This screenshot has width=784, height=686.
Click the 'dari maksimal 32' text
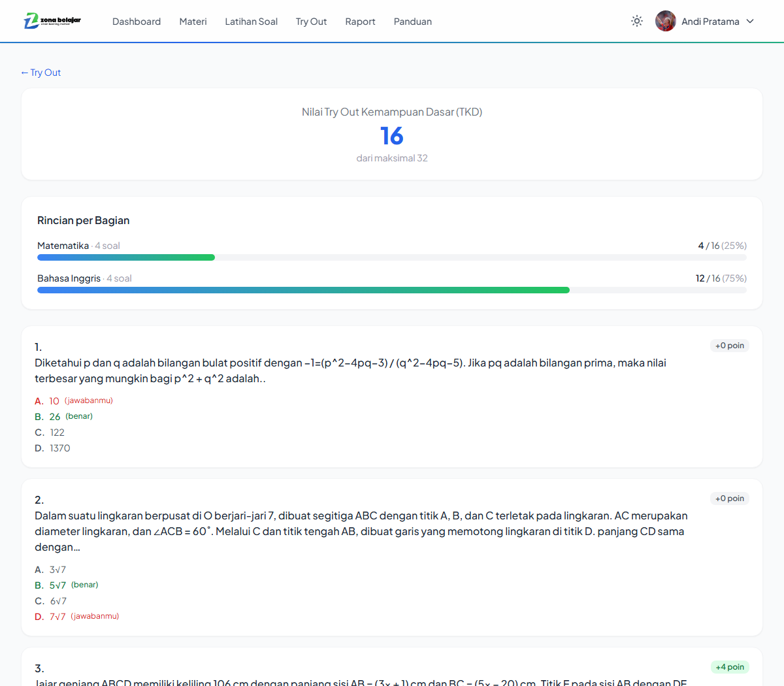[x=392, y=158]
